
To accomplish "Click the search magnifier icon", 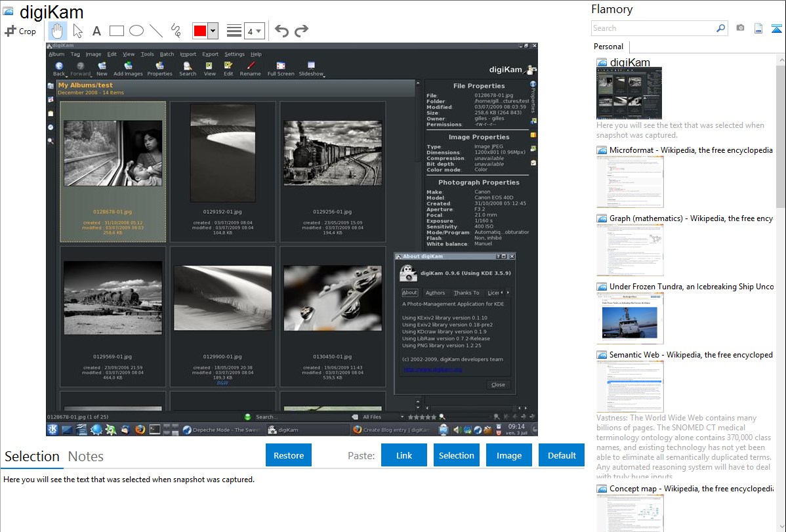I will point(720,28).
